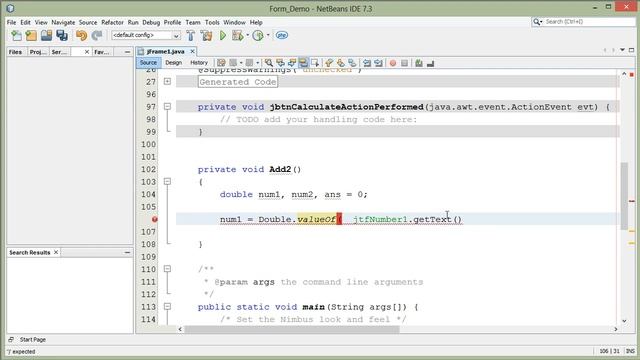The height and width of the screenshot is (360, 640).
Task: Switch to the History view
Action: (x=199, y=63)
